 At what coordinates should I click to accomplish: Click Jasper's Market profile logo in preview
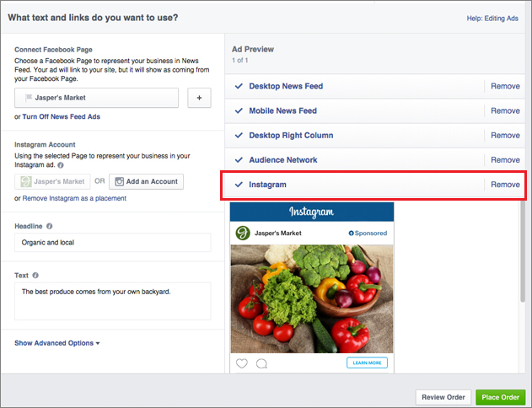coord(243,233)
